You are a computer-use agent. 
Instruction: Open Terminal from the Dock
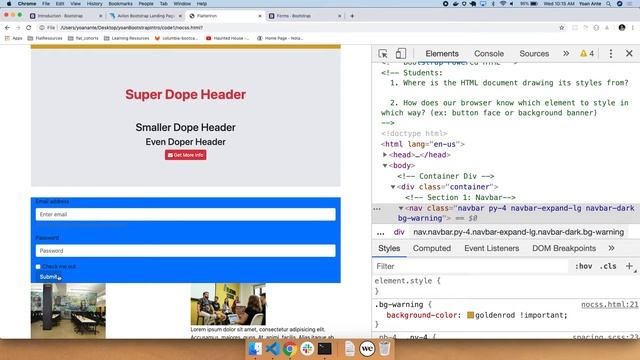coord(324,349)
